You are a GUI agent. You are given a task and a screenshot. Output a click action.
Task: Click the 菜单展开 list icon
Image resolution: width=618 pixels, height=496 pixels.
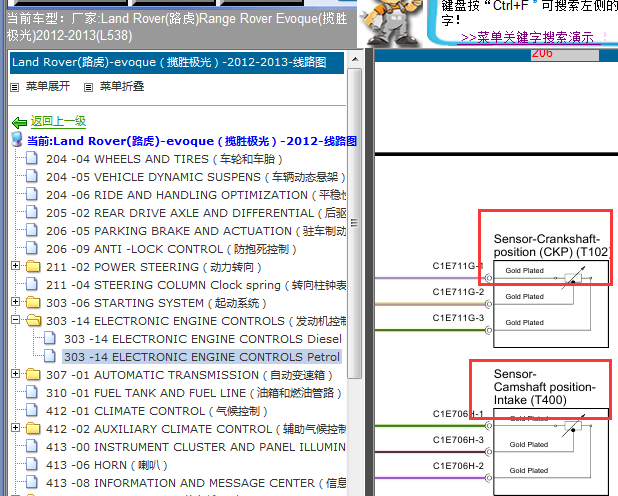click(x=15, y=87)
